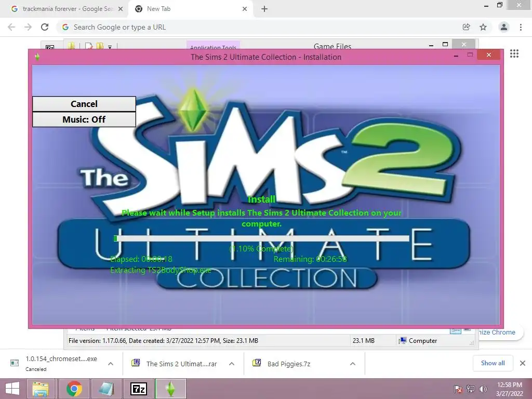Screen dimensions: 532x399
Task: Expand options for The Sims 2 Ultimat rar download
Action: click(232, 364)
